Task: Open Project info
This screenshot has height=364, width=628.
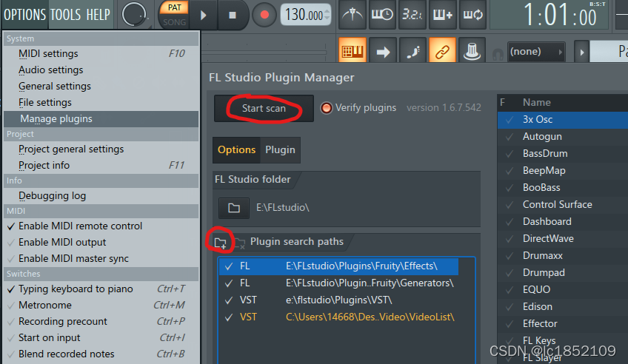Action: coord(101,165)
